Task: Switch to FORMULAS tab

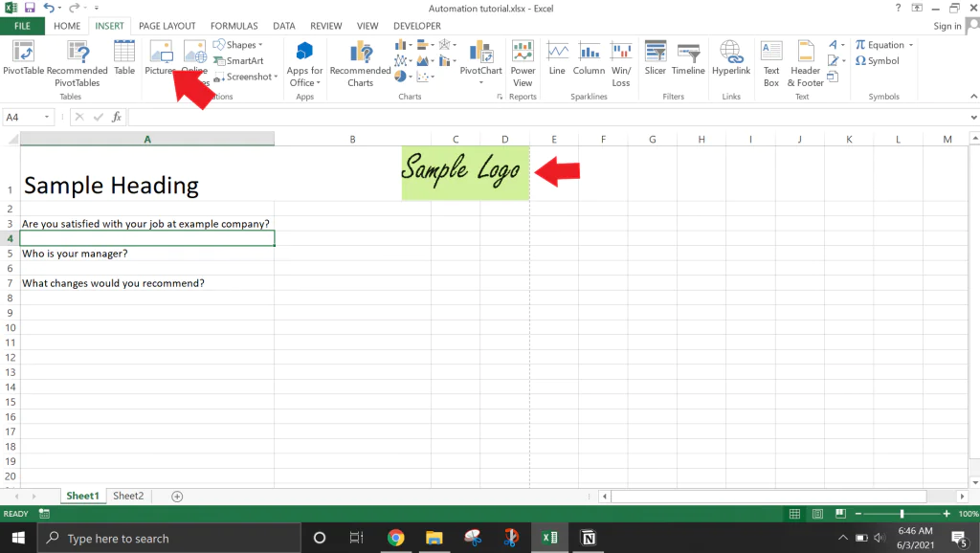Action: [234, 26]
